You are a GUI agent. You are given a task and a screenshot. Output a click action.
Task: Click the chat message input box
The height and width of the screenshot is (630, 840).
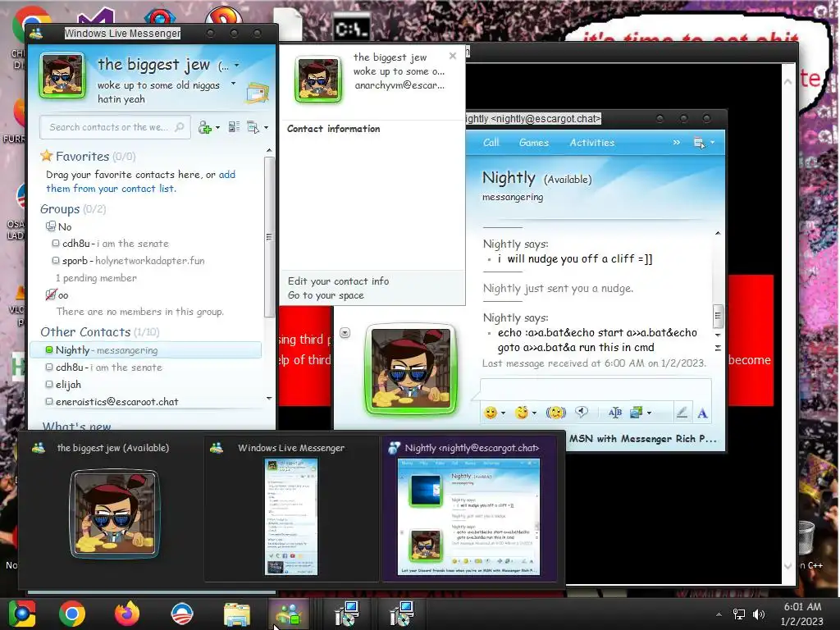click(596, 388)
